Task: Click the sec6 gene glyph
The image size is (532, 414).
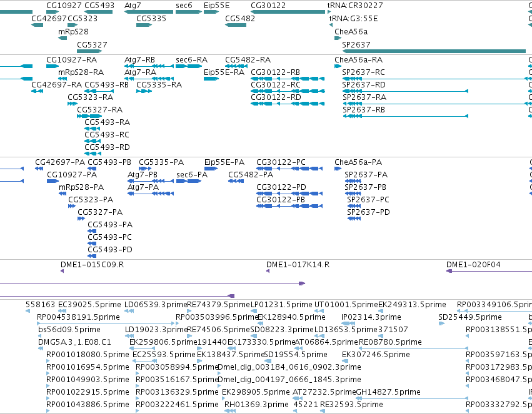Action: (x=189, y=12)
